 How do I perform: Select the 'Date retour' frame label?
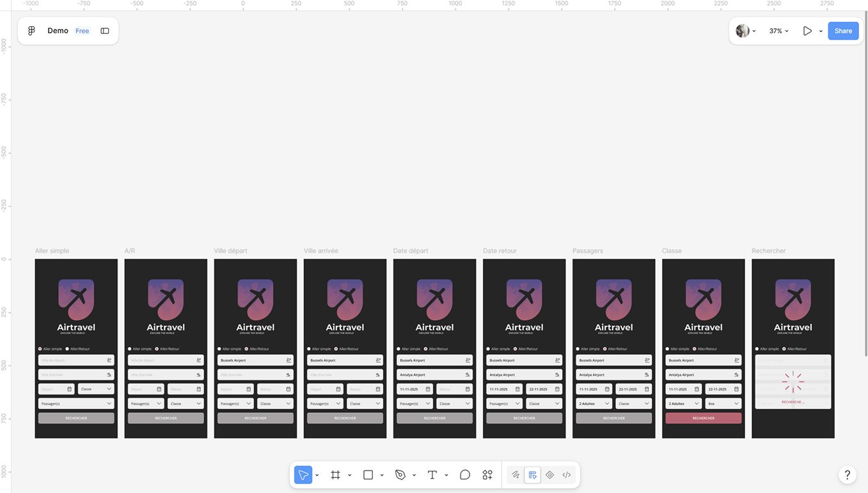coord(500,251)
